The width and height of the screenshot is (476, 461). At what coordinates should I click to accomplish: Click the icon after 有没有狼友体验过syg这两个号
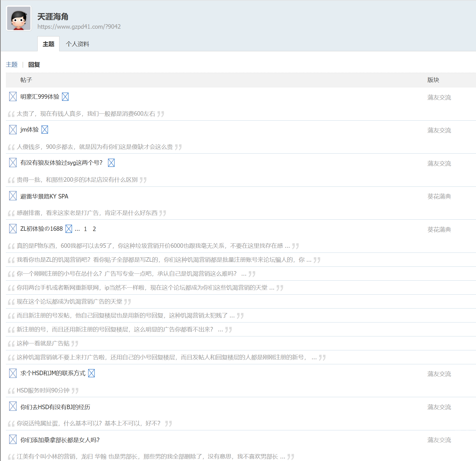click(111, 162)
